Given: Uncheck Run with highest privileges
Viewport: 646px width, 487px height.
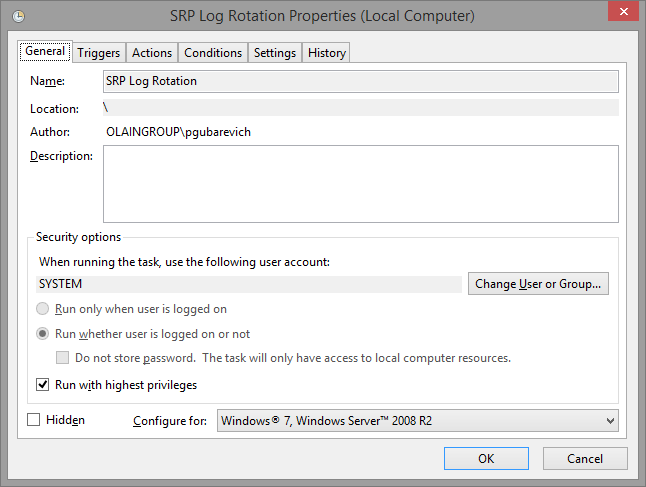Looking at the screenshot, I should coord(43,384).
